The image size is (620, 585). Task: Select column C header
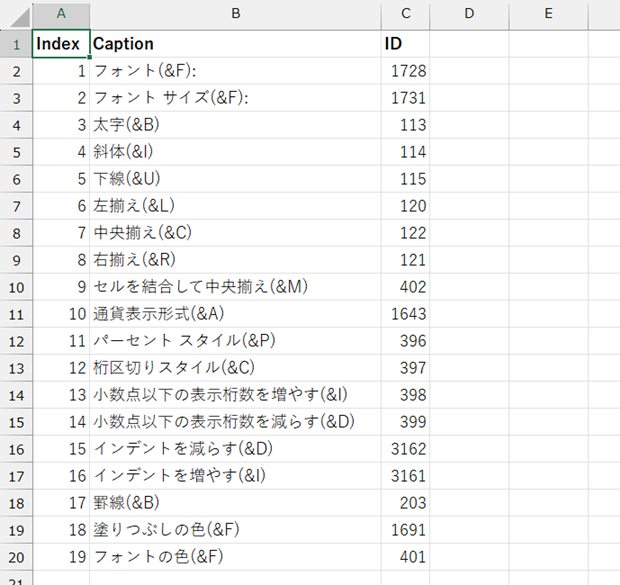(406, 15)
